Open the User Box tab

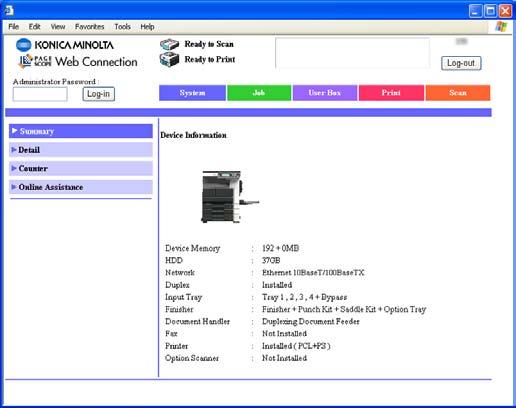[x=325, y=93]
